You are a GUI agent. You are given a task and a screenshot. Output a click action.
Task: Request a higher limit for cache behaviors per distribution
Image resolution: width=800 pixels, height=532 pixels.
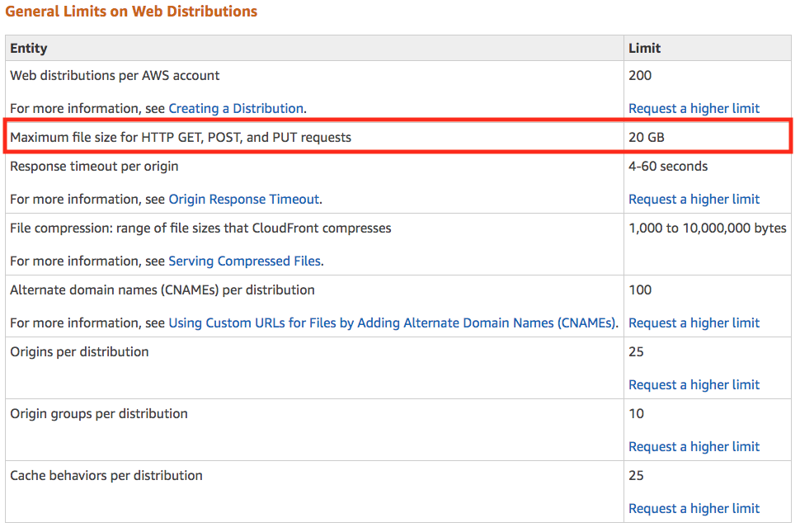[694, 508]
